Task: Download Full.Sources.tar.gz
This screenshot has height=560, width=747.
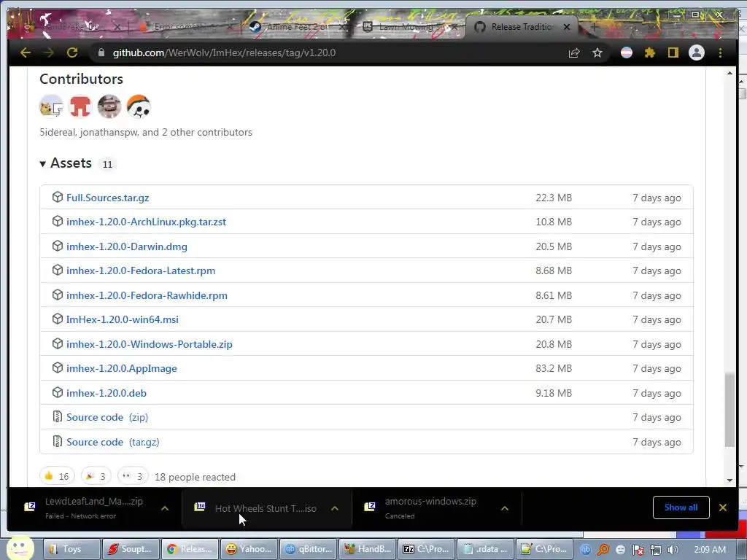Action: point(108,198)
